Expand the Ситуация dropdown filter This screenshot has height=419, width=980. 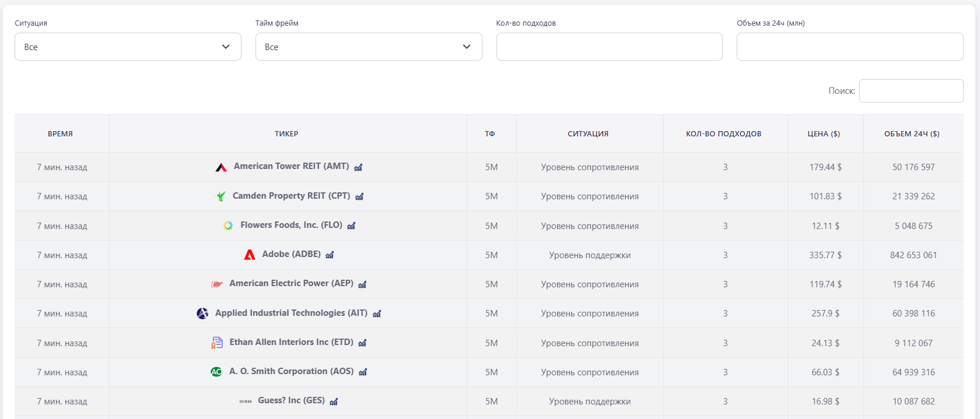click(x=128, y=47)
